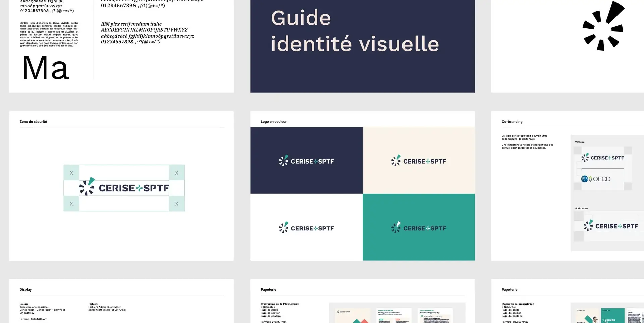The width and height of the screenshot is (644, 323).
Task: Click the large 'Ma' type specimen
Action: 46,68
